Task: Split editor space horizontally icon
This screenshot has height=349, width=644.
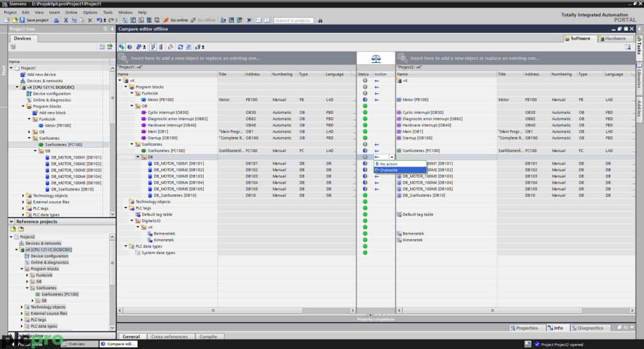Action: (x=258, y=20)
